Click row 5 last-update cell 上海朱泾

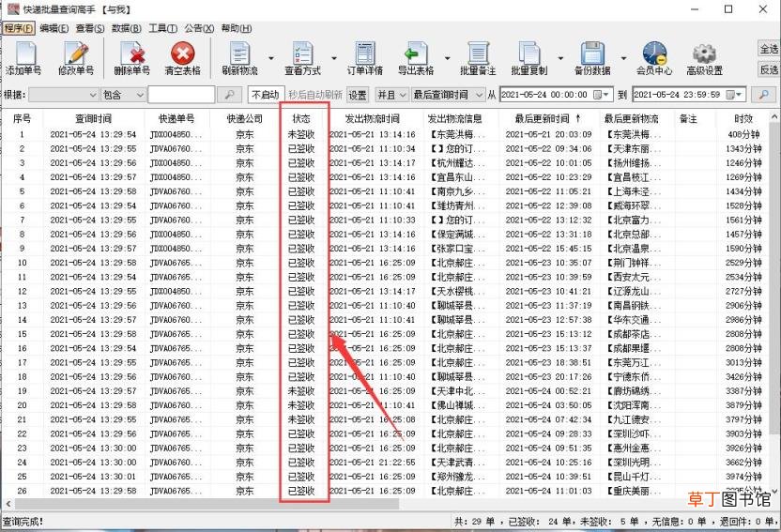(633, 191)
